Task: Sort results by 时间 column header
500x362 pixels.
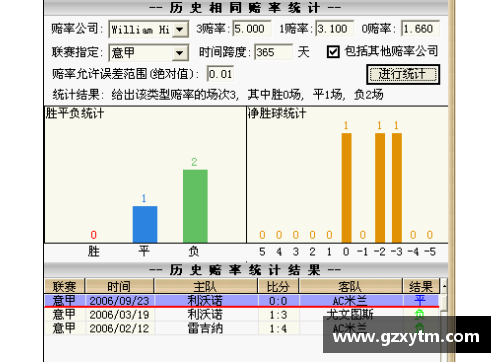Action: tap(119, 286)
